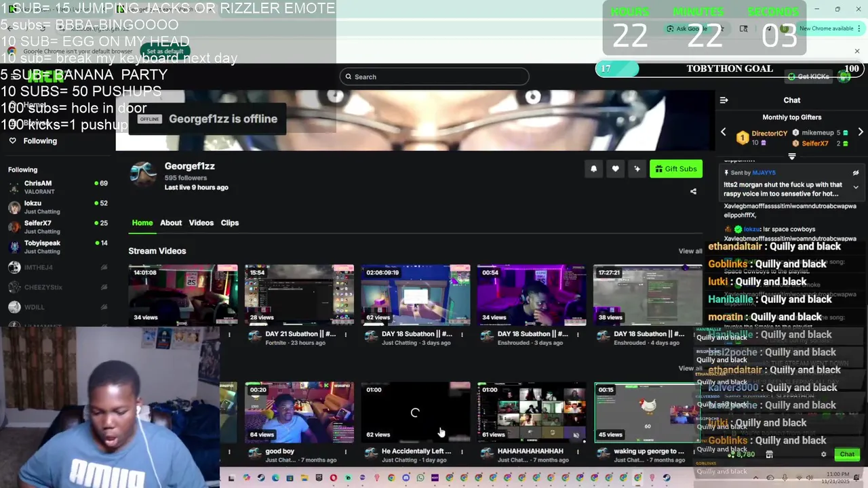Open Tobyispeak in the Following list
The image size is (868, 488).
click(x=58, y=247)
